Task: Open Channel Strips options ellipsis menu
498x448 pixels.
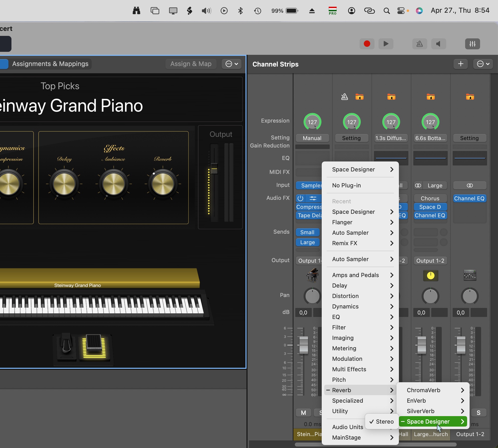Action: pos(483,64)
